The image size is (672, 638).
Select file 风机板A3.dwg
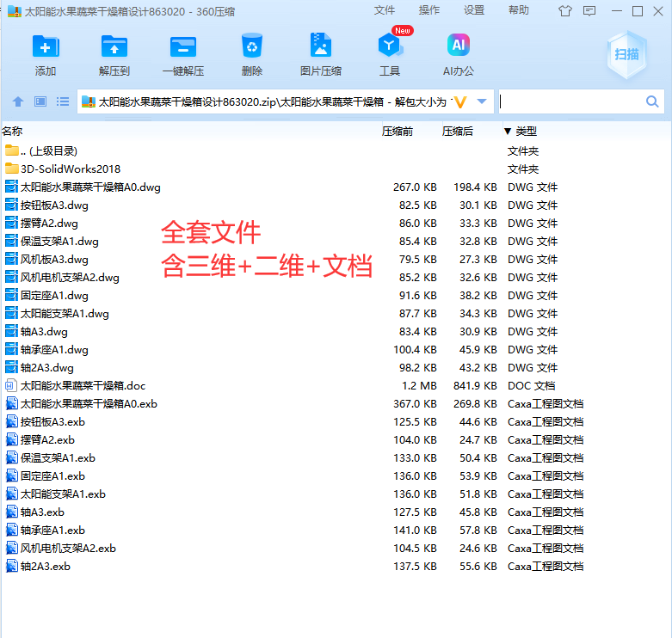(x=54, y=259)
